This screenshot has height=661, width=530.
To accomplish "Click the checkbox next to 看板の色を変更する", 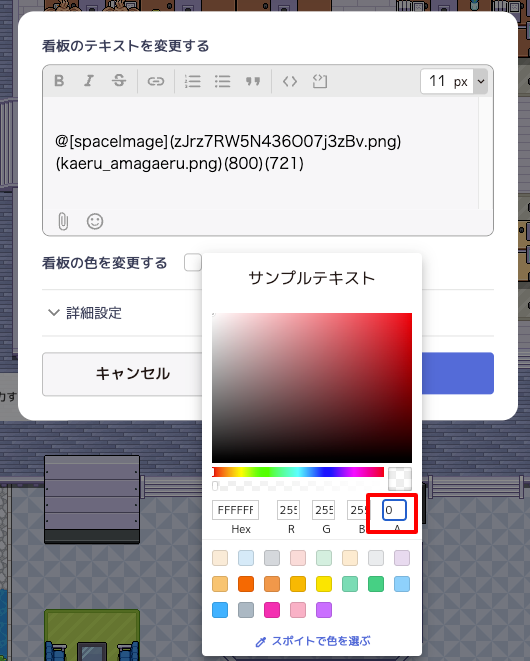I will 193,263.
